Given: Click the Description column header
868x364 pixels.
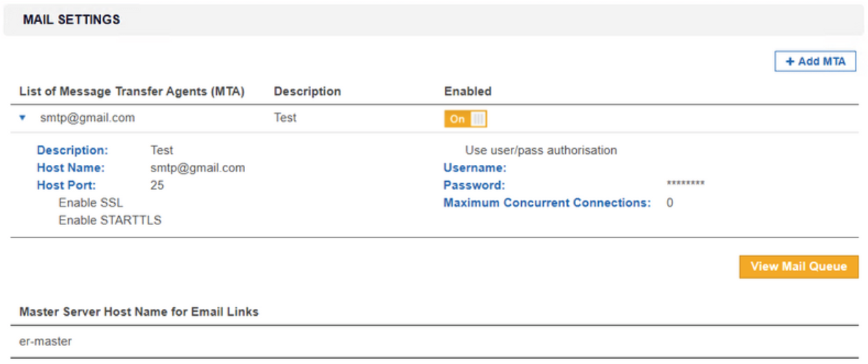Looking at the screenshot, I should 307,92.
